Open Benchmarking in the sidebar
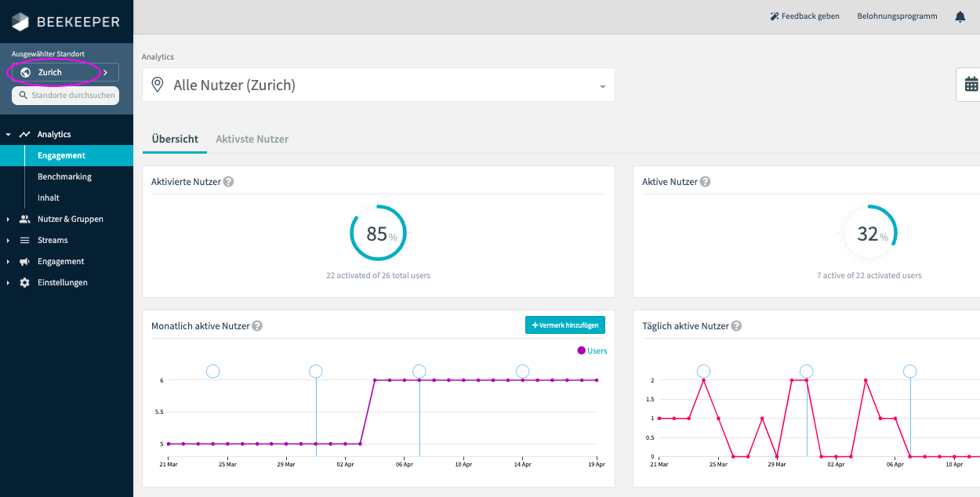Viewport: 980px width, 497px height. [x=64, y=177]
